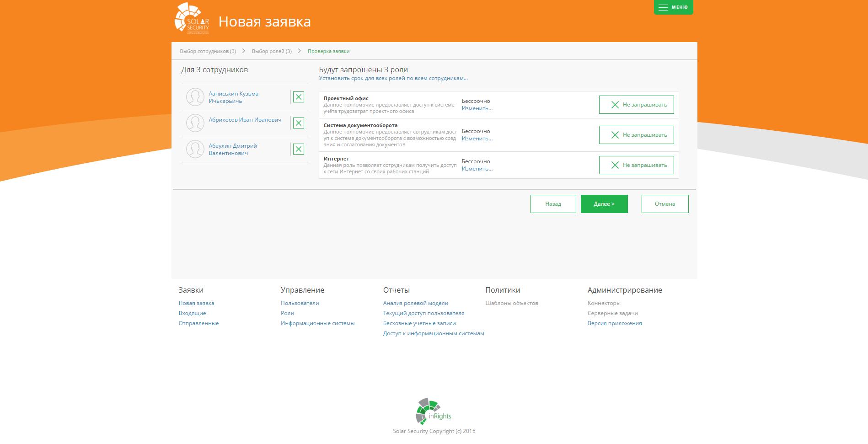Remove employee Аниськин Кузьма Ичькерьичь
Viewport: 868px width, 444px height.
pyautogui.click(x=299, y=97)
